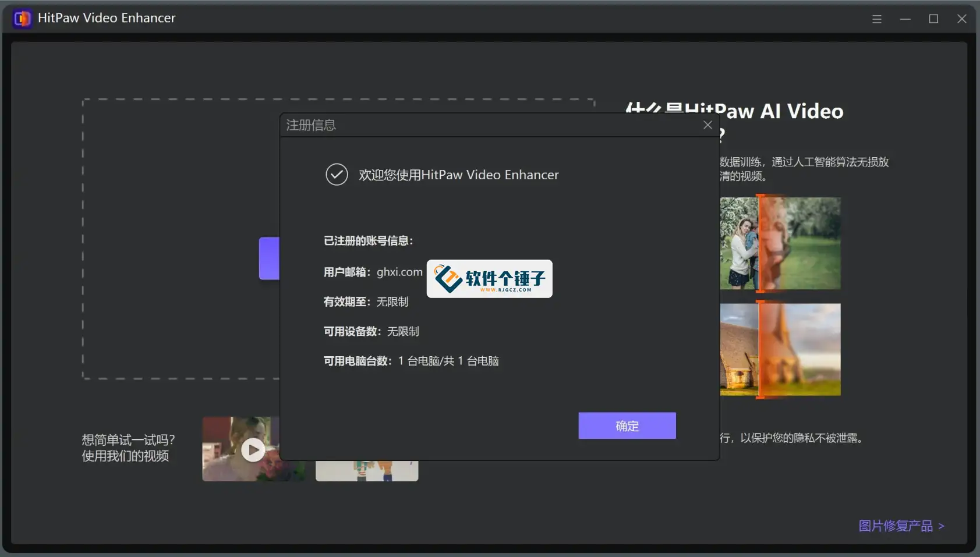This screenshot has width=980, height=557.
Task: Select the house photo before/after preview
Action: [780, 349]
